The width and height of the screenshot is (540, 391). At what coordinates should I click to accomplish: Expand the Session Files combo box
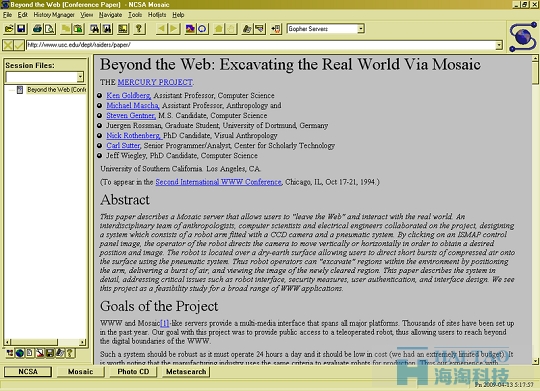coord(80,77)
